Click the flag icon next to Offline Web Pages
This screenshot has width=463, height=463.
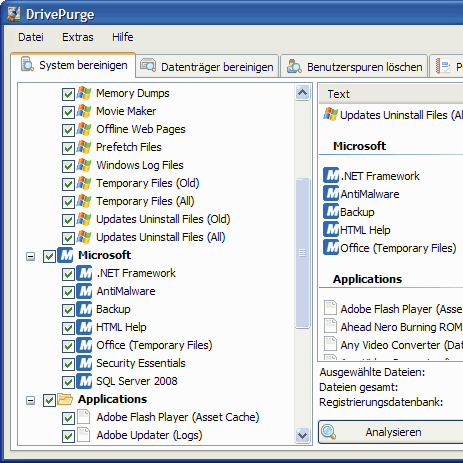click(84, 129)
